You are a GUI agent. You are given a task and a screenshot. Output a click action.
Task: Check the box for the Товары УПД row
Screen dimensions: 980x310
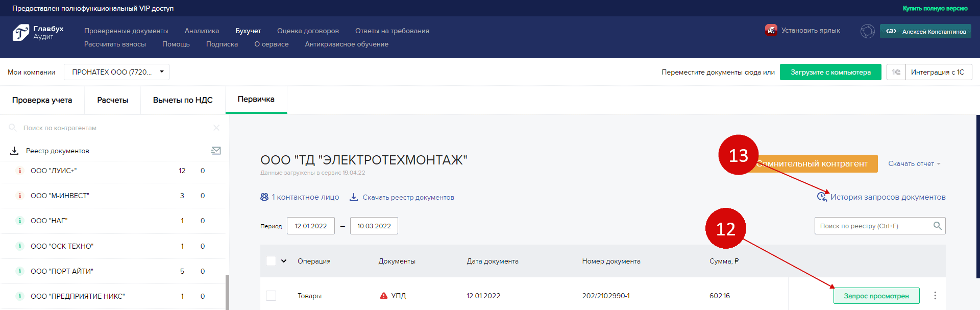tap(271, 296)
